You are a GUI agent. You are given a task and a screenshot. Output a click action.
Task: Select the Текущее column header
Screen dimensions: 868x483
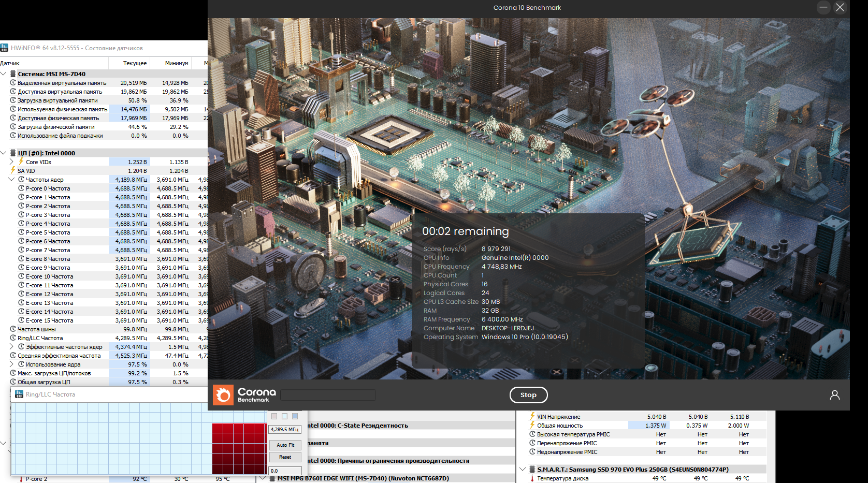[x=129, y=63]
